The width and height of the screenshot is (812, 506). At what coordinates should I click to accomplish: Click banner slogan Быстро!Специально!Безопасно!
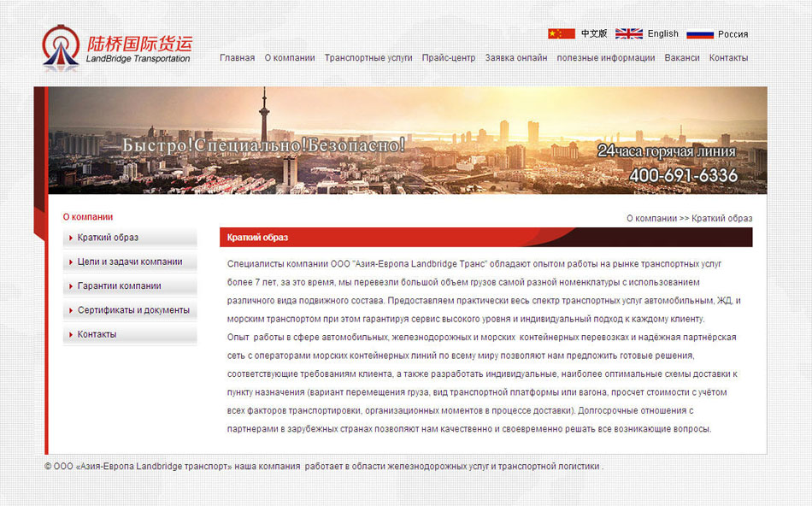[x=263, y=145]
